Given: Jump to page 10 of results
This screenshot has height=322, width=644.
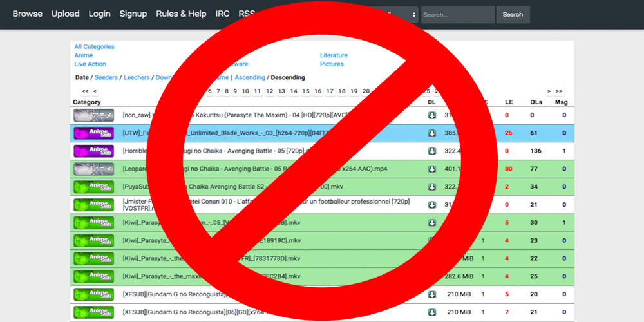Looking at the screenshot, I should click(x=245, y=91).
